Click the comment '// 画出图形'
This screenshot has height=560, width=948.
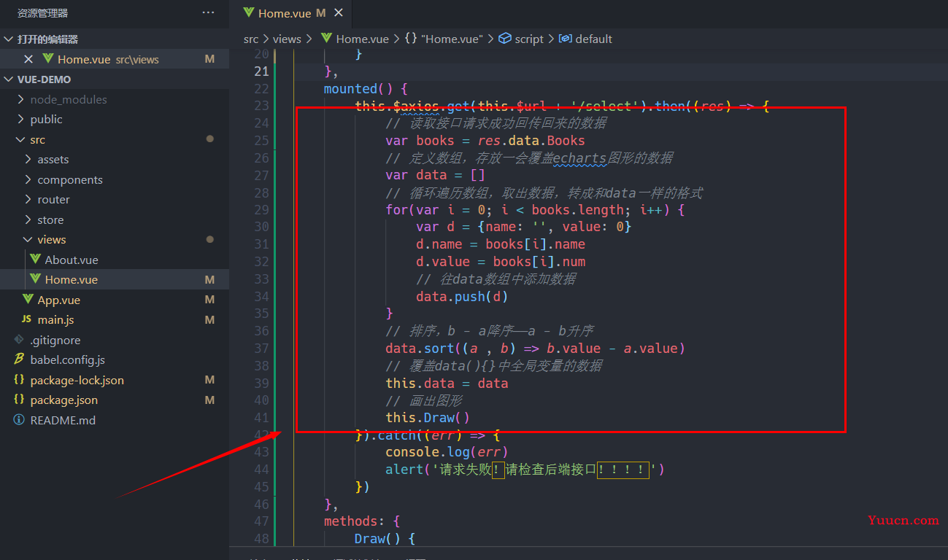point(424,400)
